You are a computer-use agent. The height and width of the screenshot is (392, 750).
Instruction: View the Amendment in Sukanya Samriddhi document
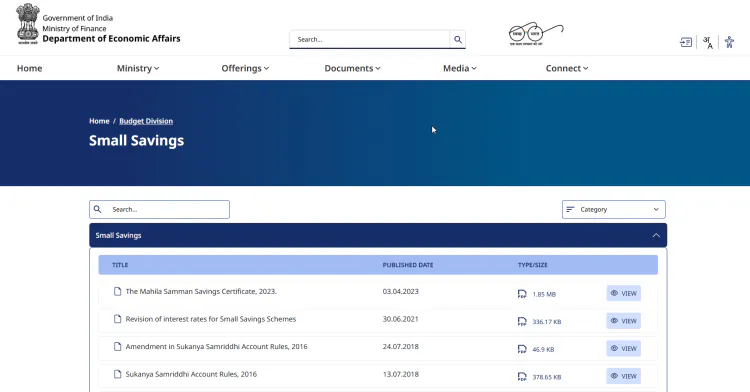click(x=624, y=349)
